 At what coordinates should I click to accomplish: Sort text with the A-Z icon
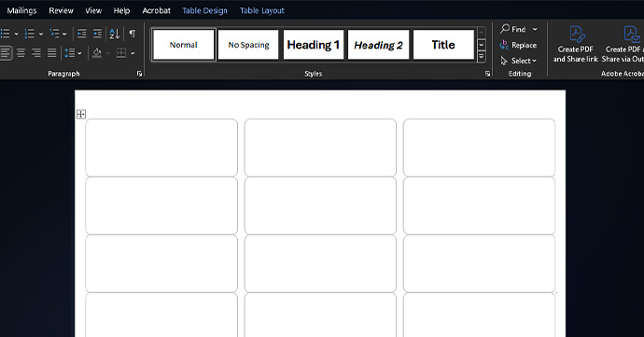click(114, 34)
